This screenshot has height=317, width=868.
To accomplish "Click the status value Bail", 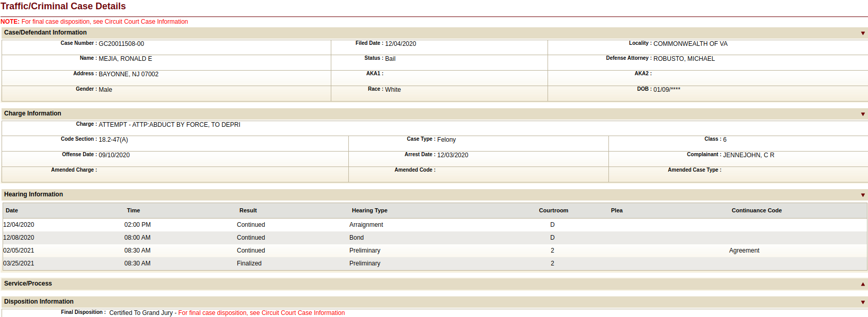I will (390, 59).
